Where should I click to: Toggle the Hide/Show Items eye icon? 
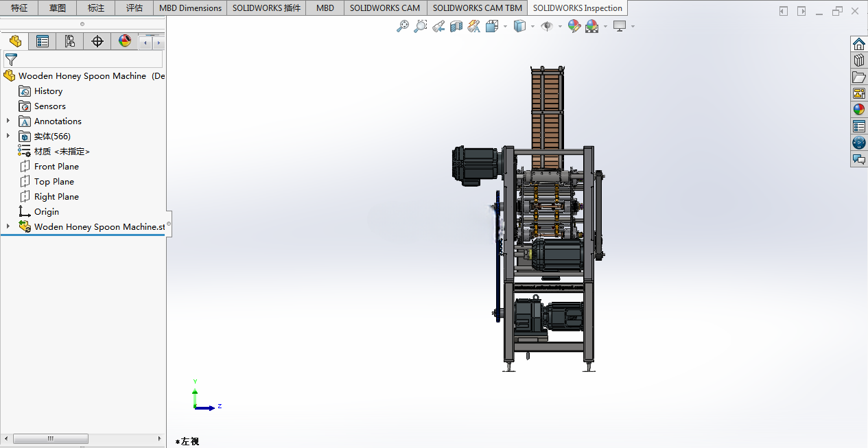547,26
